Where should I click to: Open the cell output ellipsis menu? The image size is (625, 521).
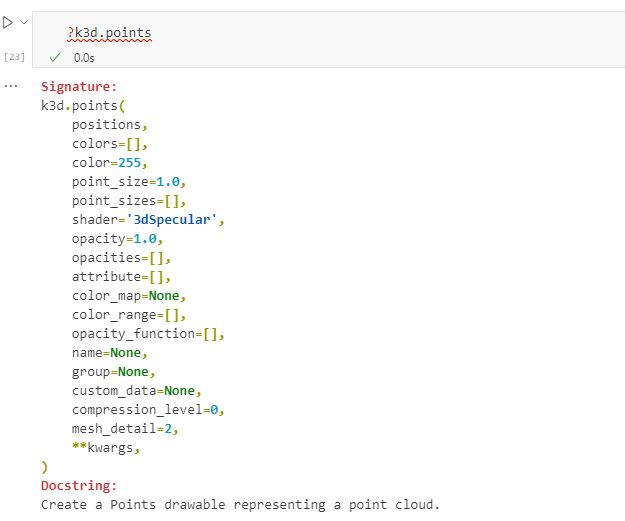pyautogui.click(x=11, y=86)
